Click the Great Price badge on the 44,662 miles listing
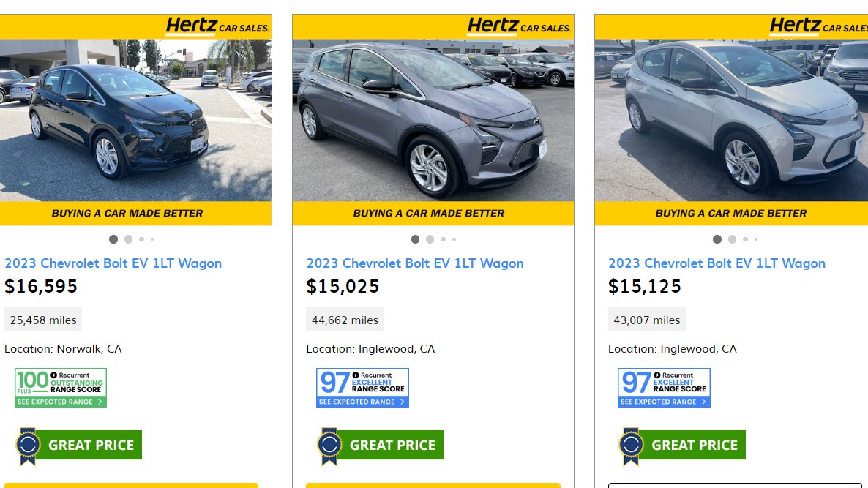The image size is (868, 488). pyautogui.click(x=381, y=445)
